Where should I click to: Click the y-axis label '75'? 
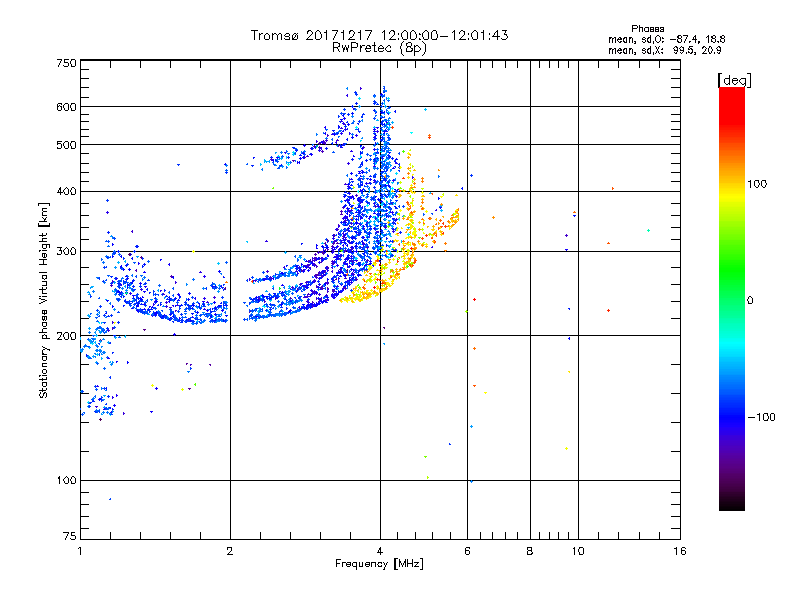(70, 536)
